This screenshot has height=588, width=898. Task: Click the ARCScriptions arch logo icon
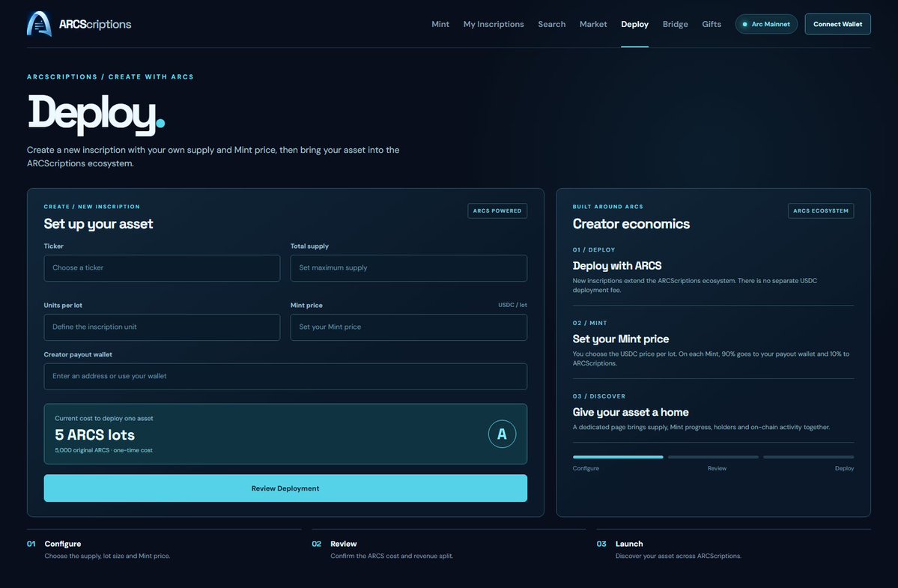pyautogui.click(x=39, y=24)
